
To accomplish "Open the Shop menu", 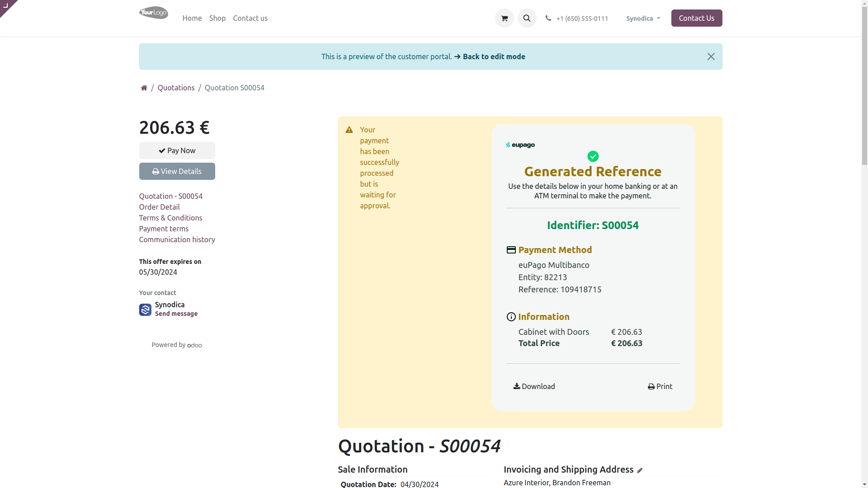I will (x=217, y=18).
